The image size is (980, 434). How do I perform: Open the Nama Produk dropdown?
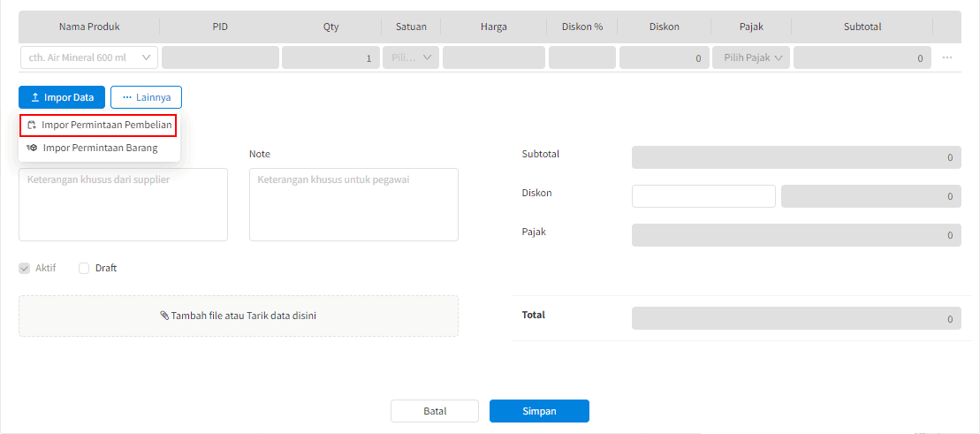(88, 58)
